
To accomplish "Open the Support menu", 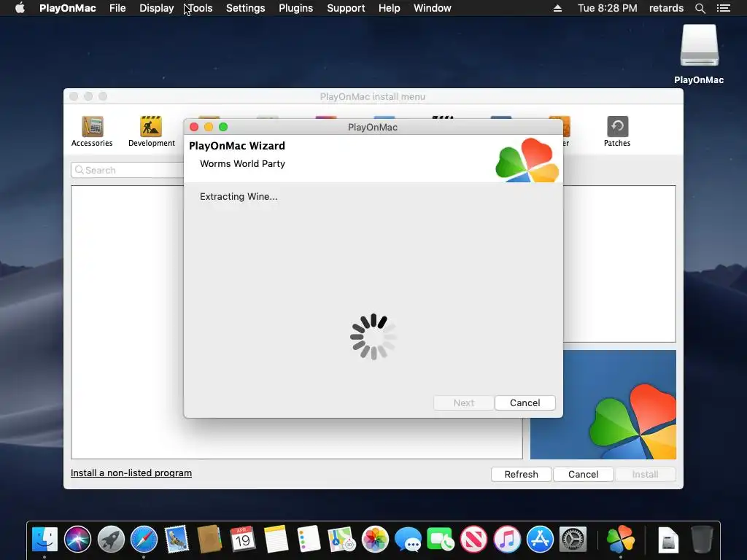I will coord(346,8).
